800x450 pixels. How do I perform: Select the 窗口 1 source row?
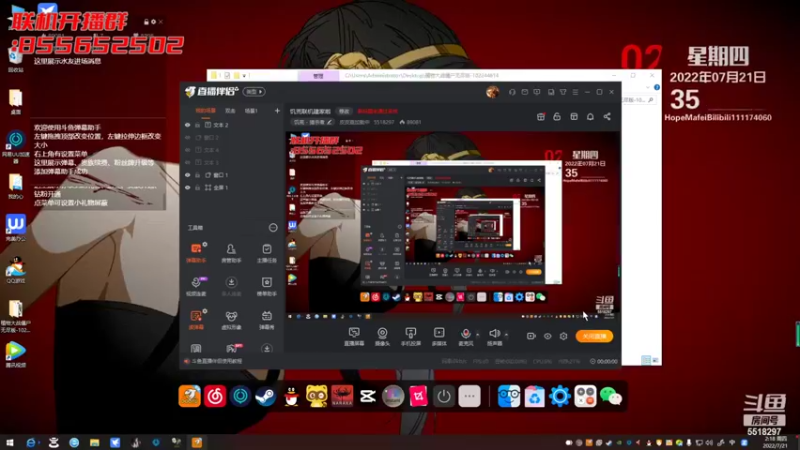[232, 175]
